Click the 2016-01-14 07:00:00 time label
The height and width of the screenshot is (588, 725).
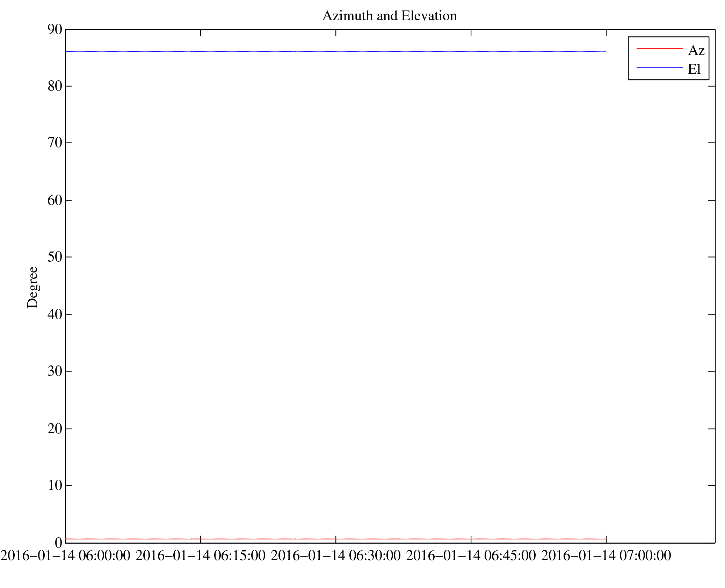coord(606,556)
